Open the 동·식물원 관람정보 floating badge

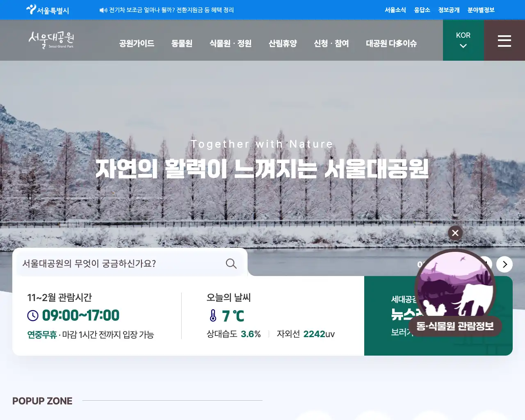[455, 326]
